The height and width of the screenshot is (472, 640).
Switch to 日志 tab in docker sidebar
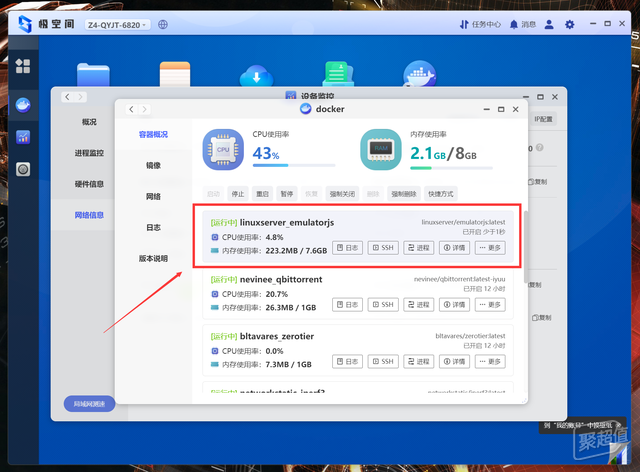[x=153, y=227]
